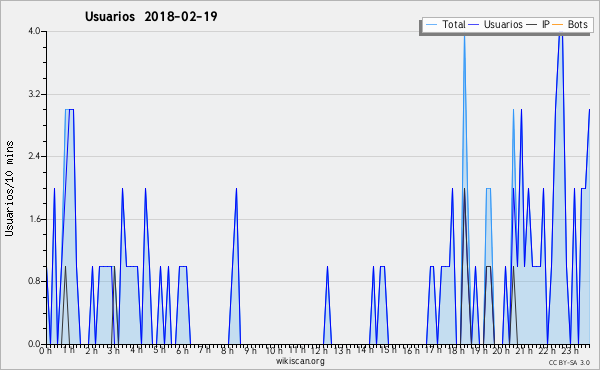Click the '17 h' x-axis label

point(433,350)
